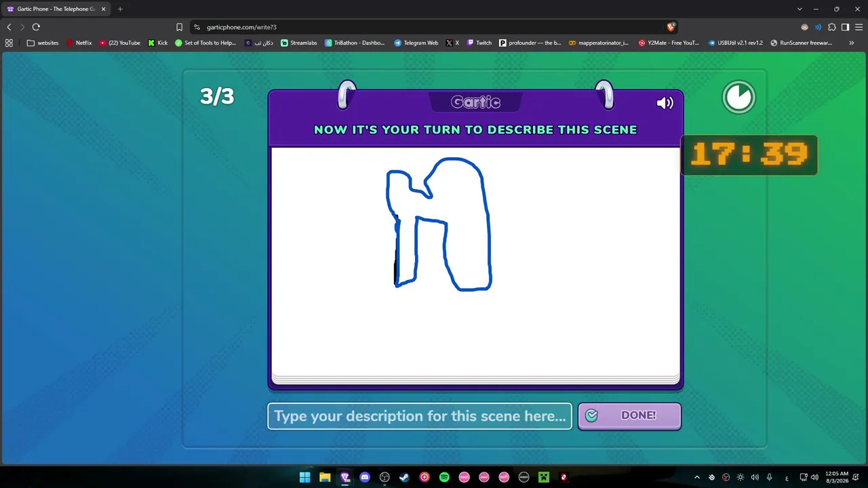This screenshot has height=488, width=868.
Task: Reload the page with the refresh icon
Action: click(x=36, y=27)
